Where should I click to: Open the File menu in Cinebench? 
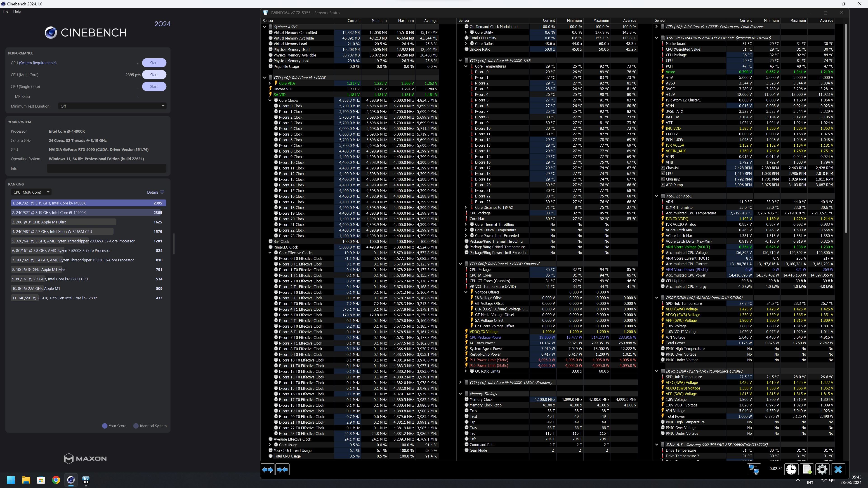(5, 11)
